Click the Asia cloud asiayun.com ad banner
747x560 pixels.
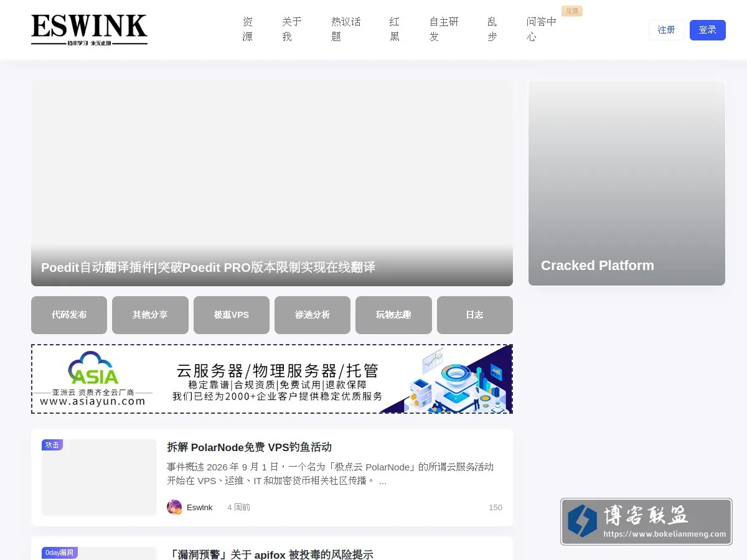pyautogui.click(x=272, y=379)
